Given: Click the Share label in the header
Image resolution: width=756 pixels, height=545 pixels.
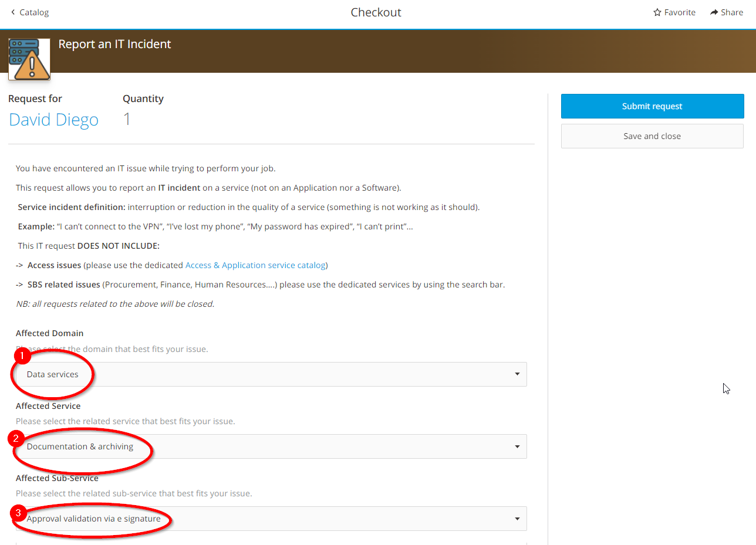Looking at the screenshot, I should tap(732, 12).
